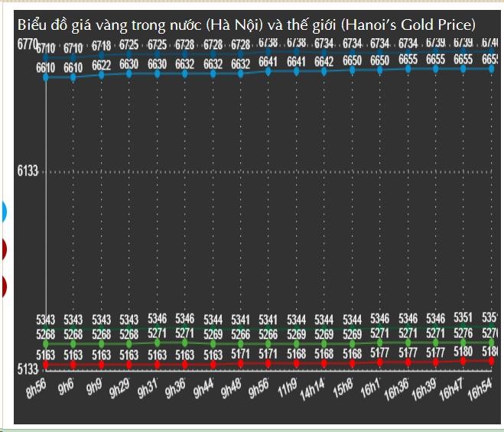Click the green data point valued 5271 at 9h31

click(x=157, y=343)
